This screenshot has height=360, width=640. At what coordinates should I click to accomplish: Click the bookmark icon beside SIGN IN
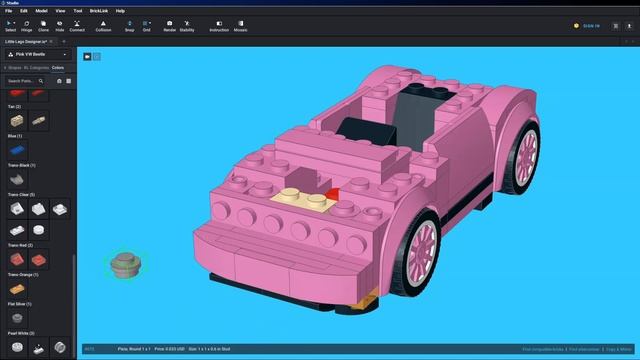click(x=616, y=26)
